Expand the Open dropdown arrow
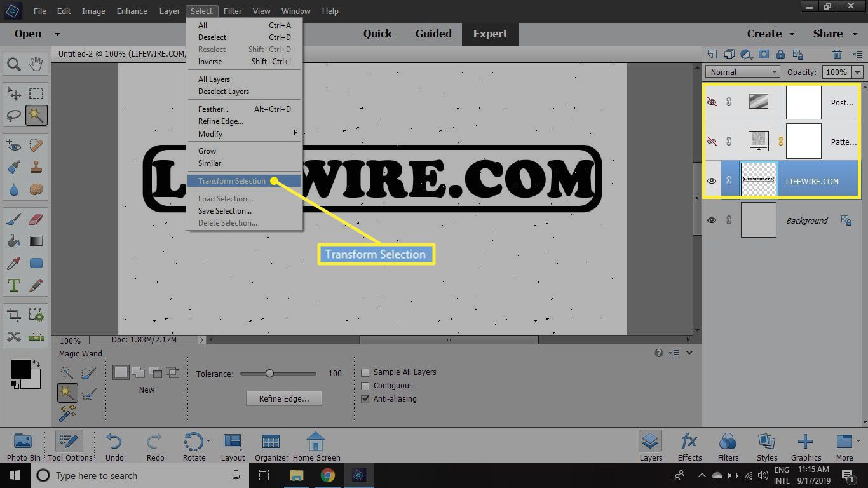 click(57, 34)
